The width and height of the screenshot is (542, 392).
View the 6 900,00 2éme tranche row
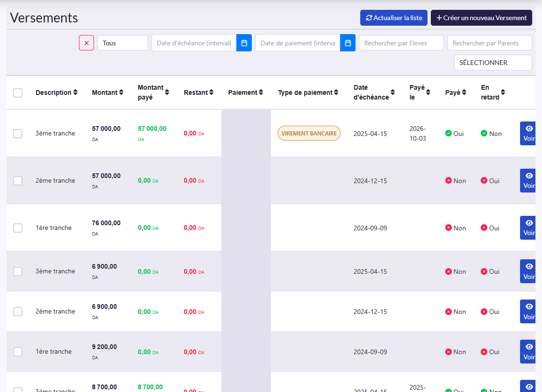[x=528, y=312]
